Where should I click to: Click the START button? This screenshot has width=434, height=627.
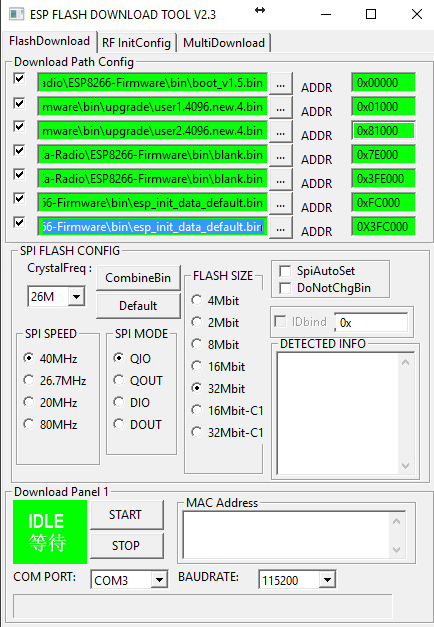coord(127,515)
